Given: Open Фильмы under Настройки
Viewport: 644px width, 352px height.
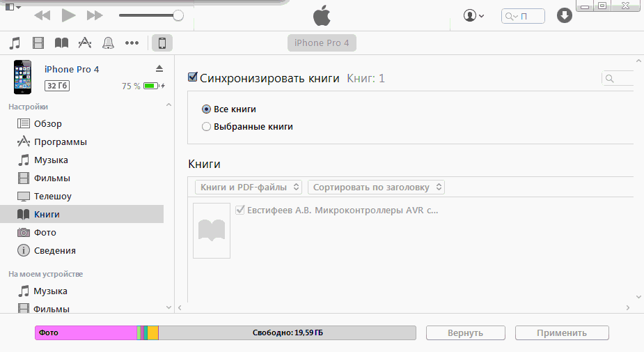Looking at the screenshot, I should tap(82, 178).
